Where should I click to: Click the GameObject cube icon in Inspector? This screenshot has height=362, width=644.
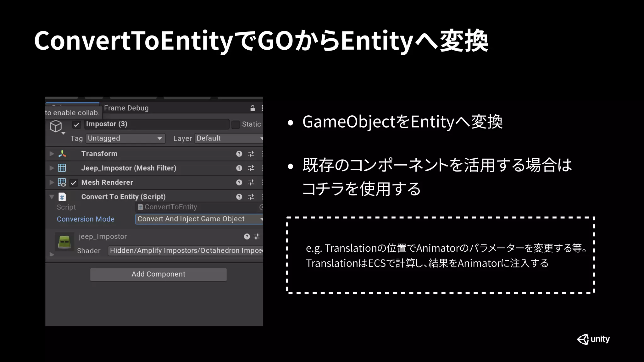pos(56,126)
